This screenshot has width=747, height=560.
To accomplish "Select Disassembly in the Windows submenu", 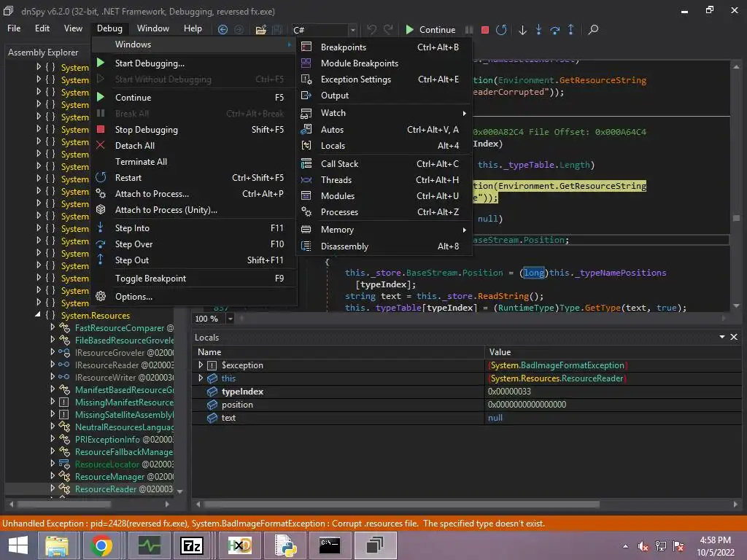I will (344, 246).
